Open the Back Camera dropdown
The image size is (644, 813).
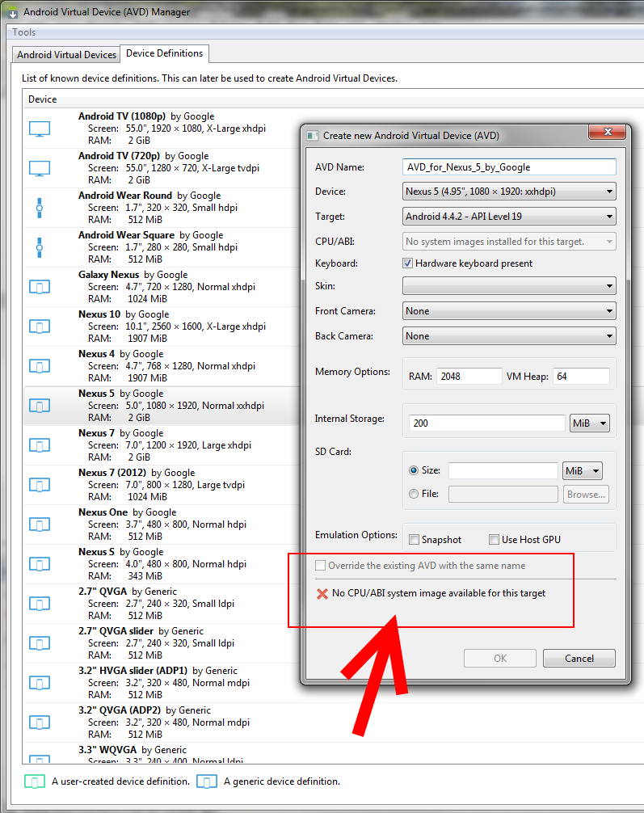click(x=509, y=336)
